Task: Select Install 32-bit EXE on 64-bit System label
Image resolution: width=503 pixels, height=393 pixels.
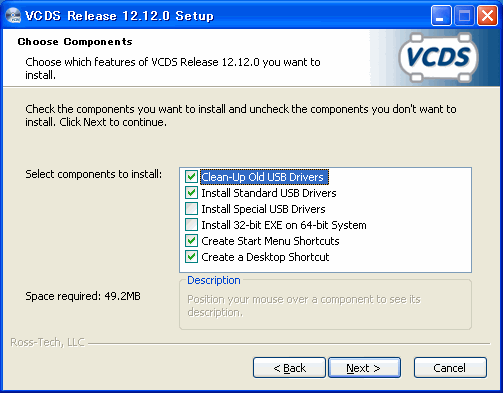Action: coord(284,225)
